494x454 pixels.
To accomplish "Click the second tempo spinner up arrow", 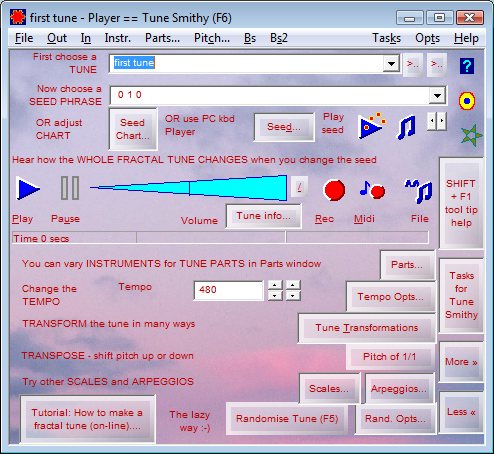I will [293, 285].
